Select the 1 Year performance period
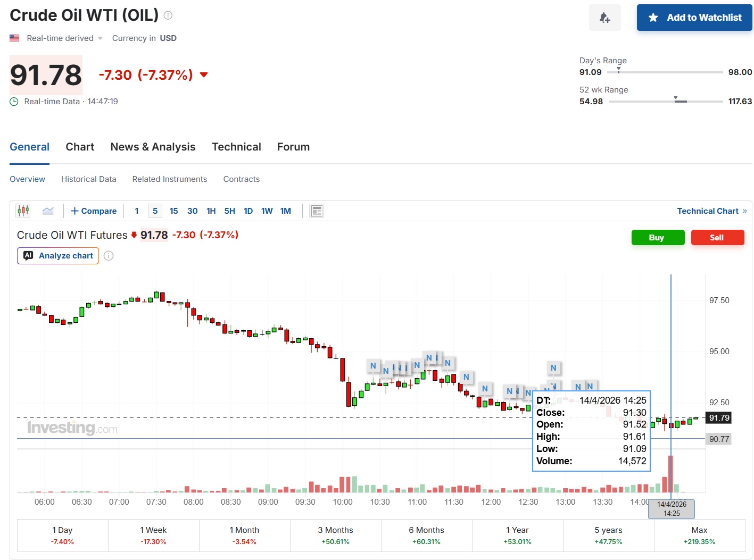The height and width of the screenshot is (560, 754). pyautogui.click(x=518, y=536)
